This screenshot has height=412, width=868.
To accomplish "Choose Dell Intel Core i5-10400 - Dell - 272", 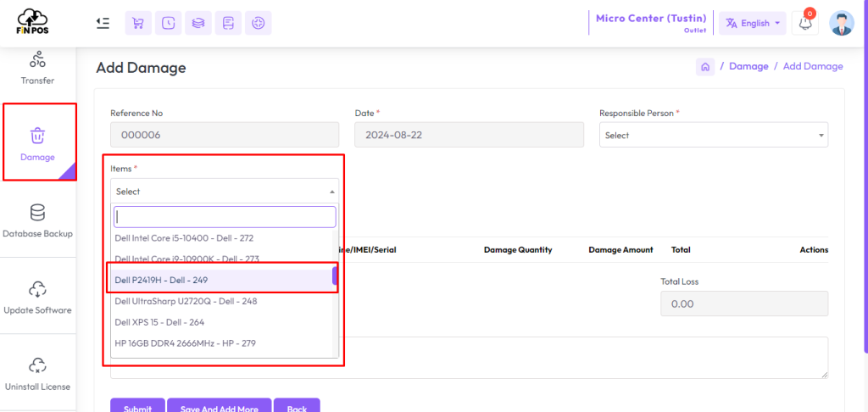I will [x=221, y=237].
